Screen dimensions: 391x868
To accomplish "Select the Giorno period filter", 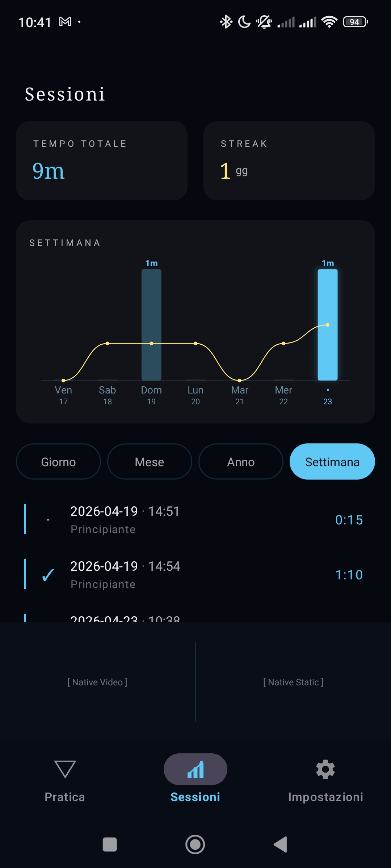I will click(58, 461).
